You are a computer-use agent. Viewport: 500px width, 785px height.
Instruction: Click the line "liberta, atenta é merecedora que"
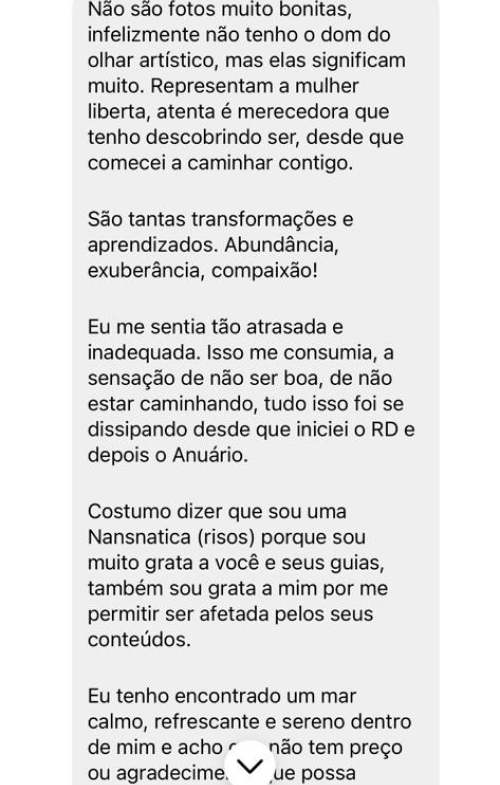pos(238,112)
